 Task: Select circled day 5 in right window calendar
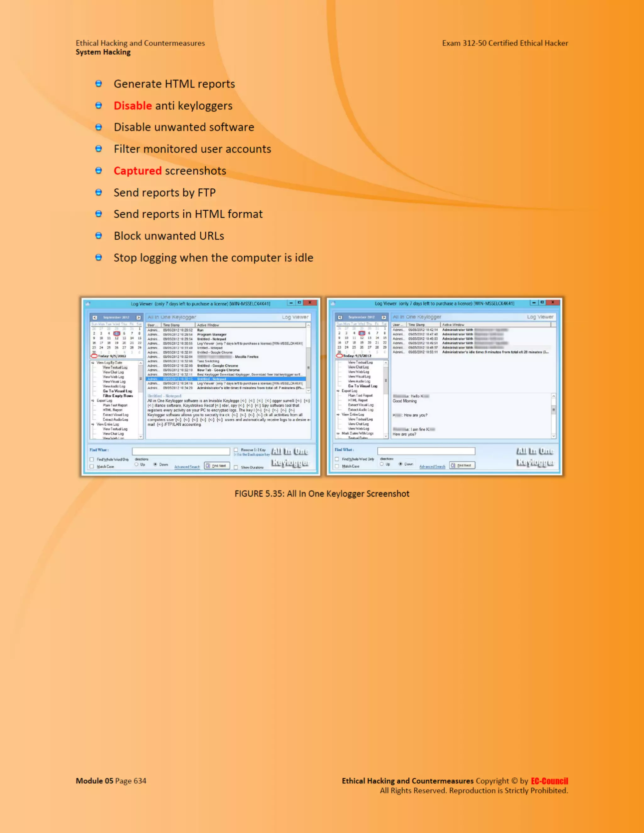[362, 333]
